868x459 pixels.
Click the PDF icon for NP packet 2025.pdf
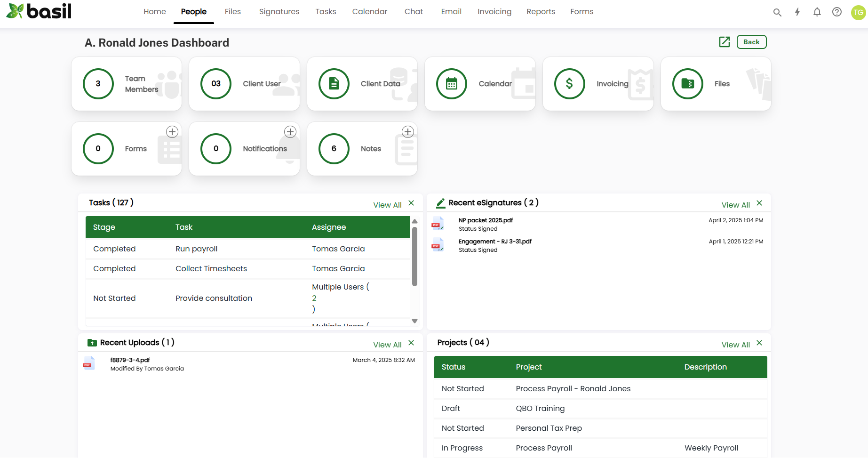[x=438, y=224]
